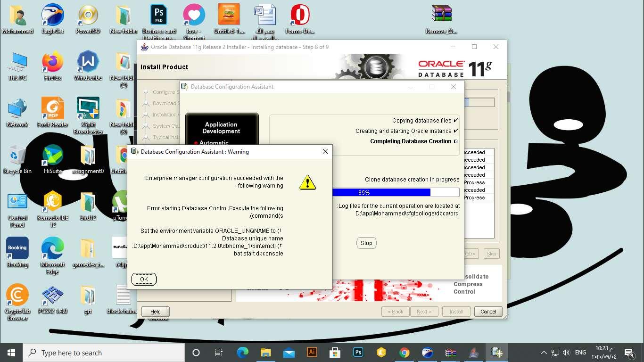The width and height of the screenshot is (644, 362).
Task: Cancel the Oracle Database installation
Action: tap(488, 312)
